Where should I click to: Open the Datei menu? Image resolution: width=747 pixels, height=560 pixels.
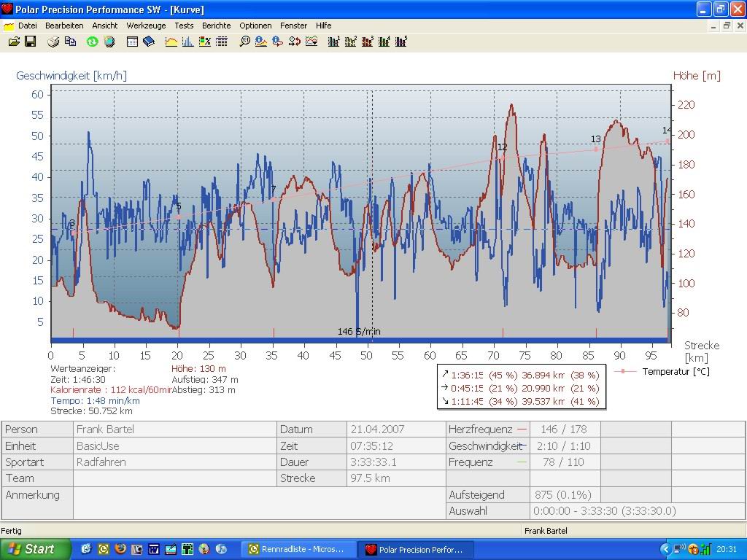(27, 26)
